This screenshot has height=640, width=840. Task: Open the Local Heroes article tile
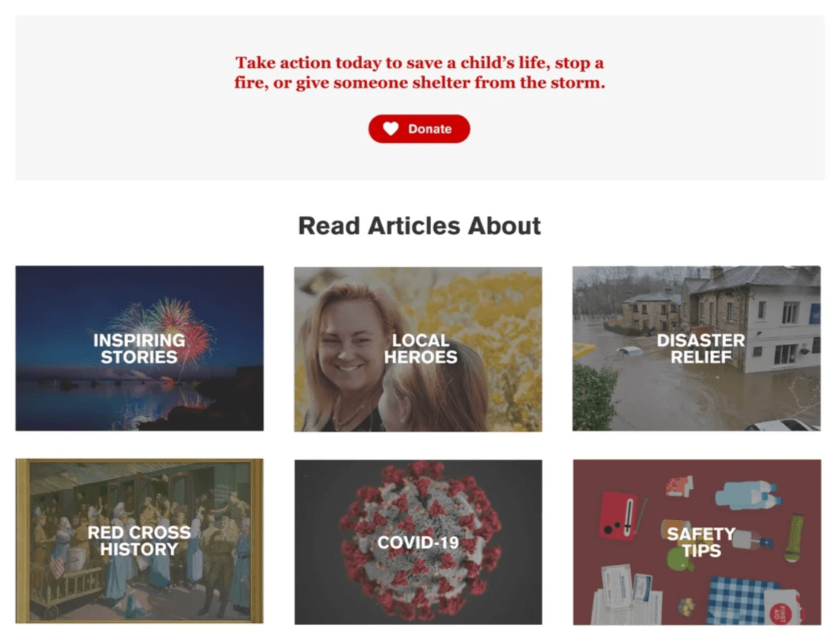coord(418,349)
